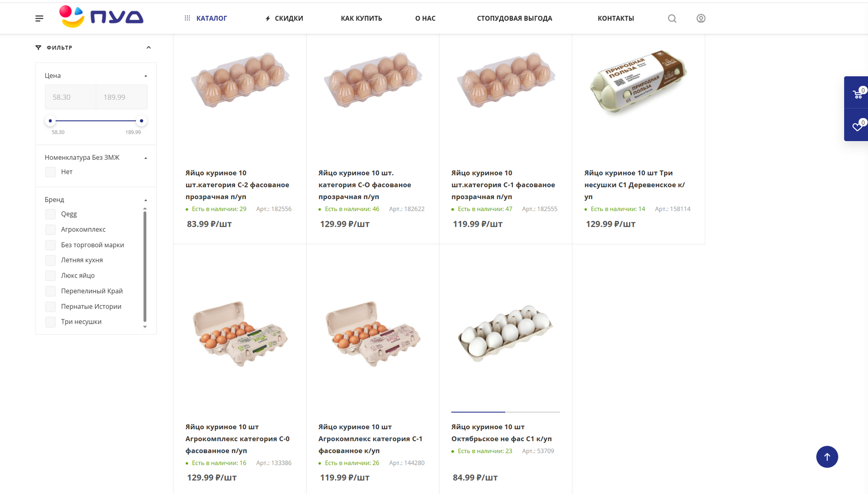868x494 pixels.
Task: Open the КОНТАКТЫ page link
Action: pos(615,18)
